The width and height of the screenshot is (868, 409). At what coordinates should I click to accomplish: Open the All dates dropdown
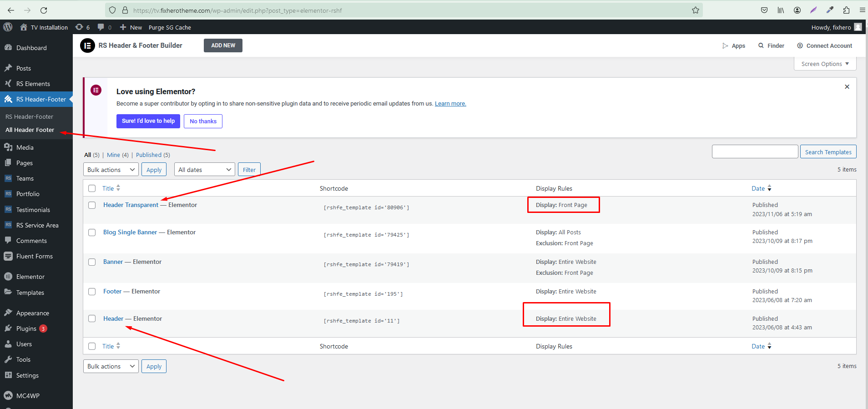205,170
